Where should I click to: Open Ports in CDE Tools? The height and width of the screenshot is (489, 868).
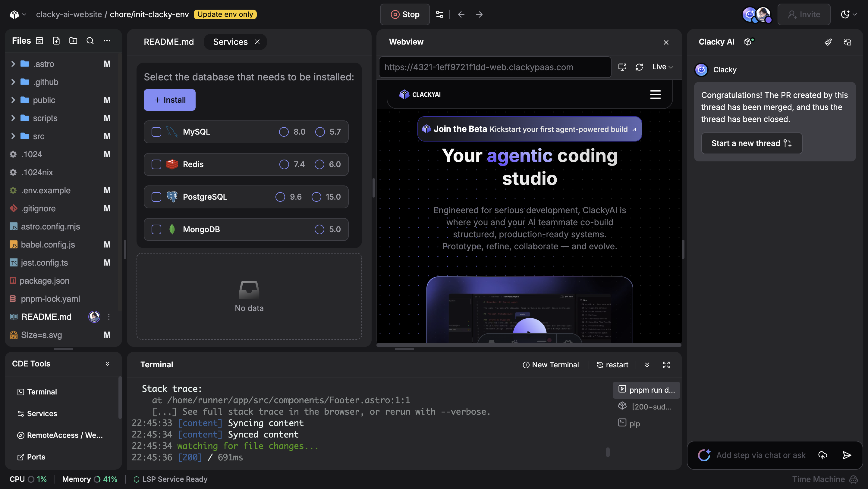(x=31, y=457)
